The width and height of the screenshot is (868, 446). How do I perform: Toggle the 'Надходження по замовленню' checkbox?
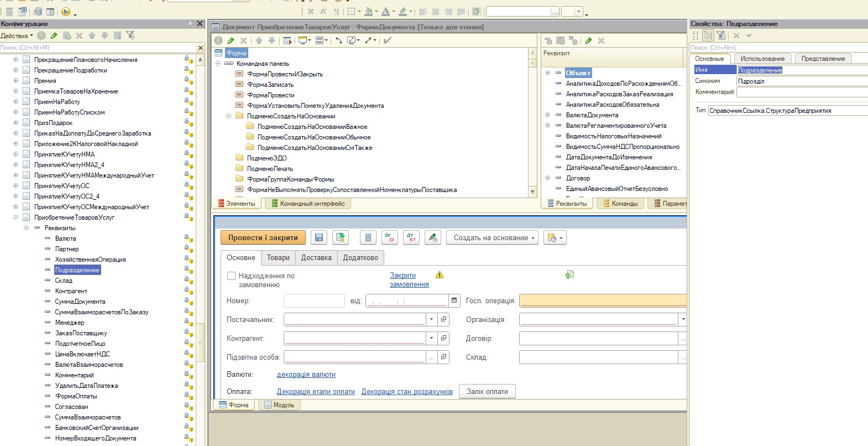point(232,276)
